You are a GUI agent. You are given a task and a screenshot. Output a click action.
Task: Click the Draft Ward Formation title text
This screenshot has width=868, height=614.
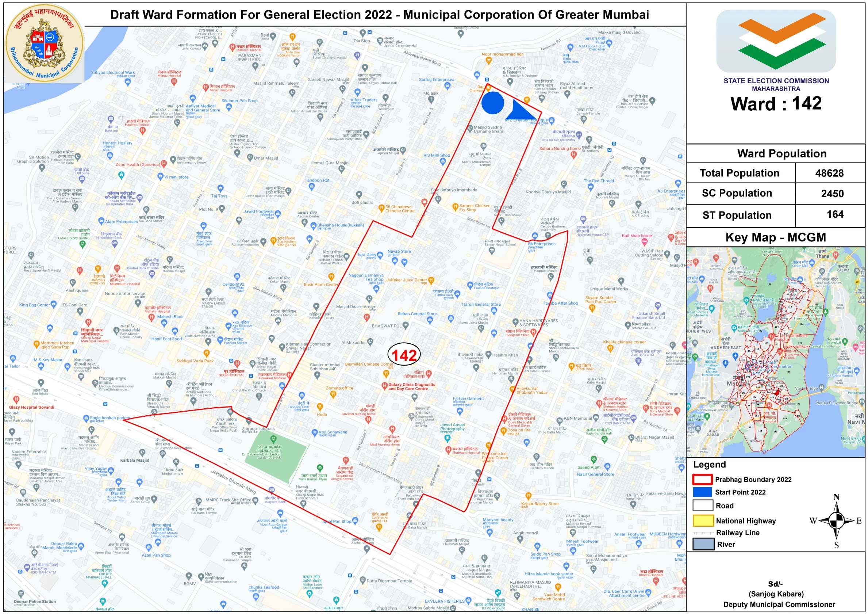(x=379, y=15)
